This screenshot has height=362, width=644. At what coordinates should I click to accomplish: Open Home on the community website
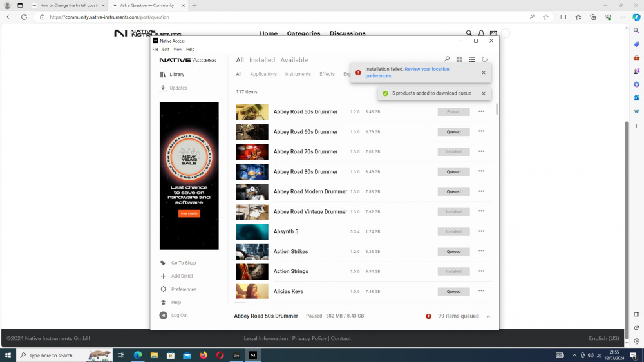(x=269, y=33)
